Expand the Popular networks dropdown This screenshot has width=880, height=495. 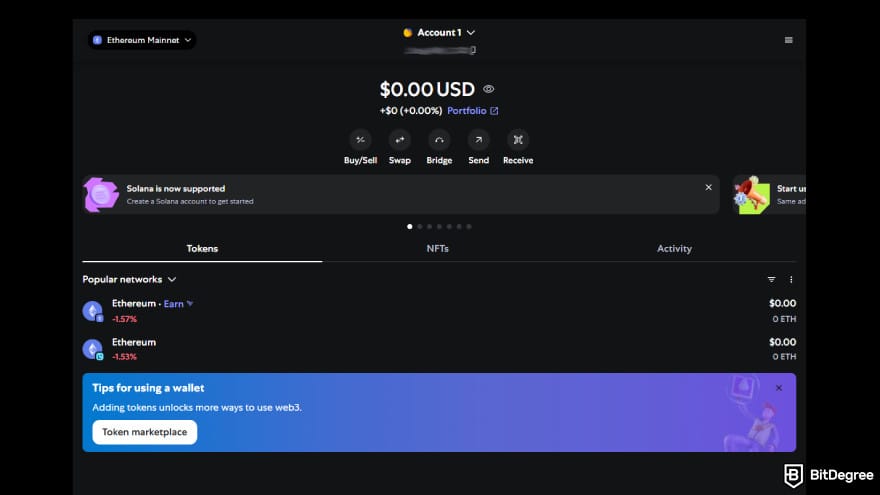point(129,279)
